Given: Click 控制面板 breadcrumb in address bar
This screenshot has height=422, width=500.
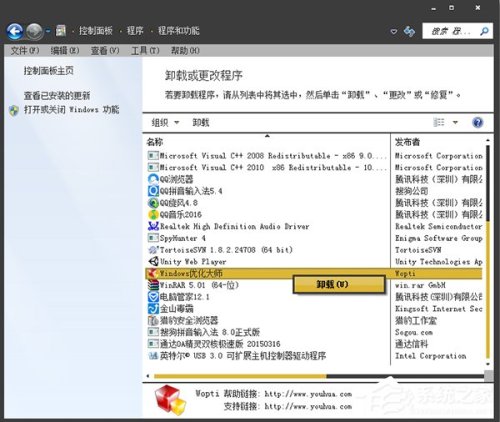Looking at the screenshot, I should (96, 31).
